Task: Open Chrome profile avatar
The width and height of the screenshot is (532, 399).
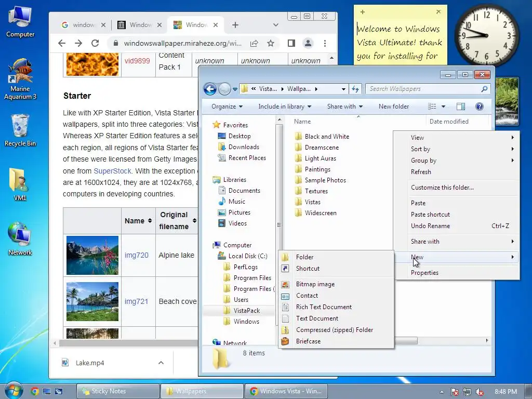Action: click(308, 43)
